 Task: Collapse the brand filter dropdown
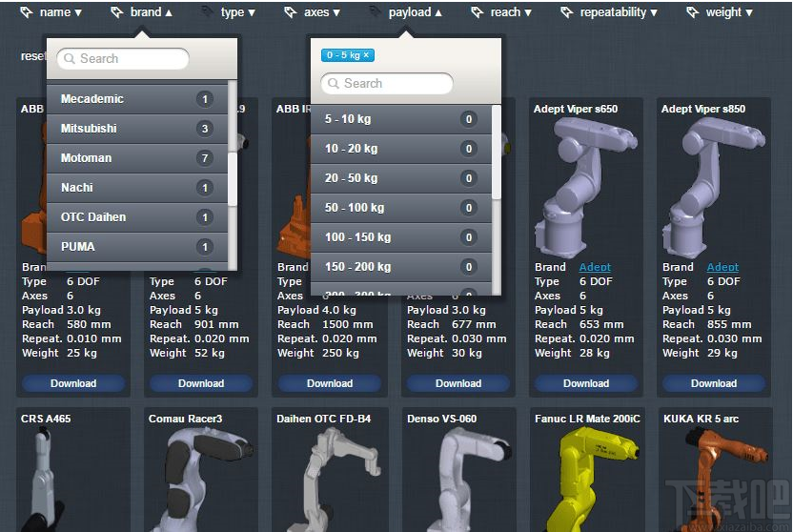tap(152, 12)
